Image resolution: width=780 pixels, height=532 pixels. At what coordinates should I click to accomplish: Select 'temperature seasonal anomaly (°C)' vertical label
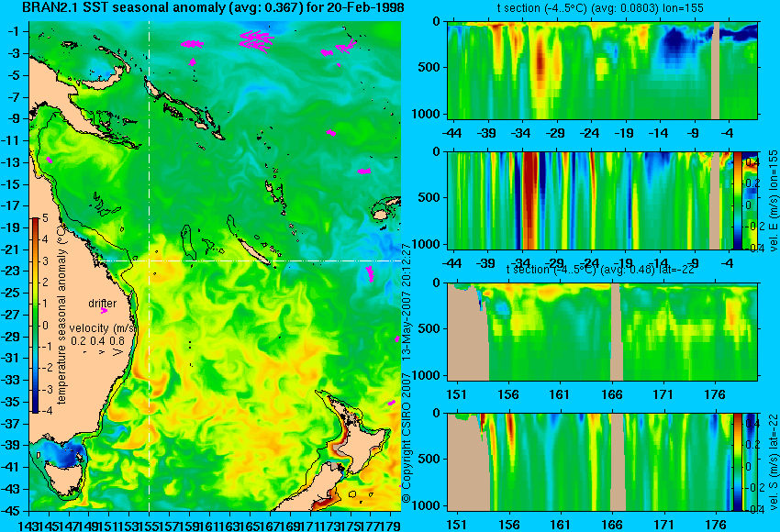[61, 314]
